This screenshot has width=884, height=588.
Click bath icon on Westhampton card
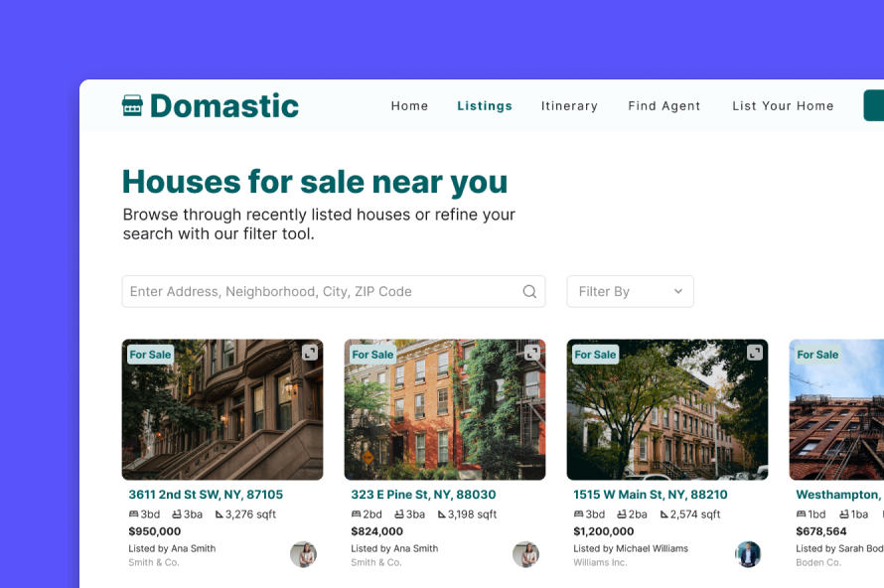click(x=844, y=514)
